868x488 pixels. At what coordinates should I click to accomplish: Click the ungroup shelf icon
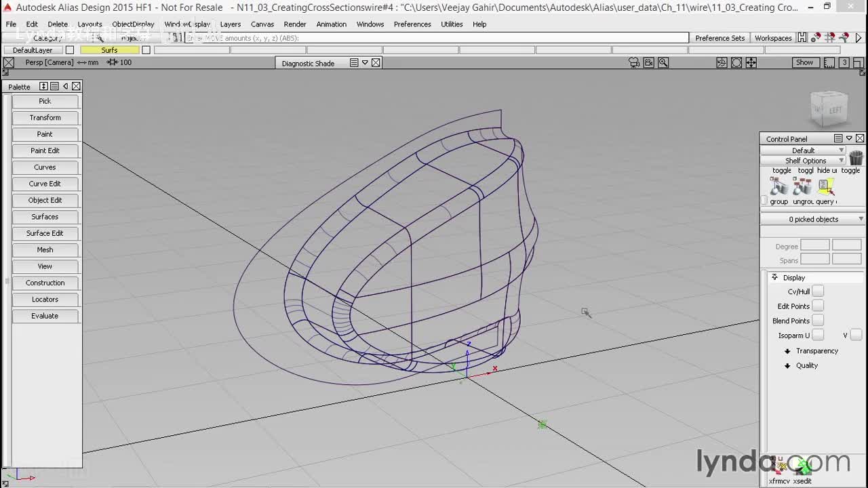[x=802, y=186]
